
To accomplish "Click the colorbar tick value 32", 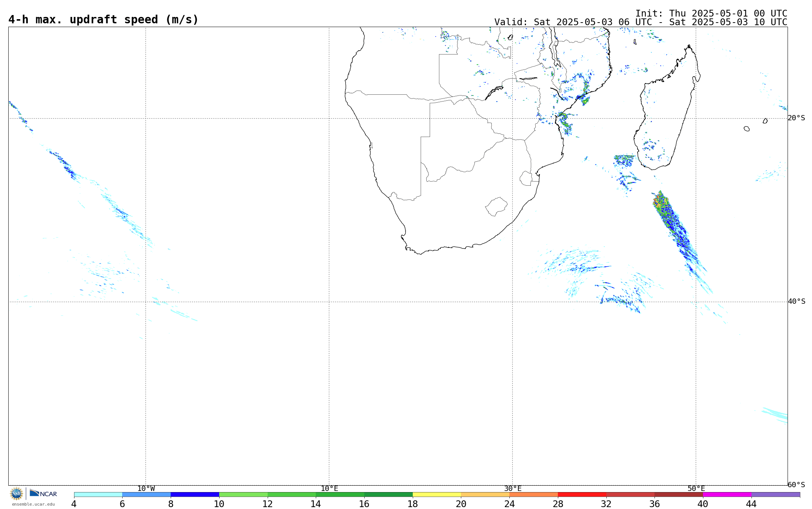I will (x=606, y=504).
